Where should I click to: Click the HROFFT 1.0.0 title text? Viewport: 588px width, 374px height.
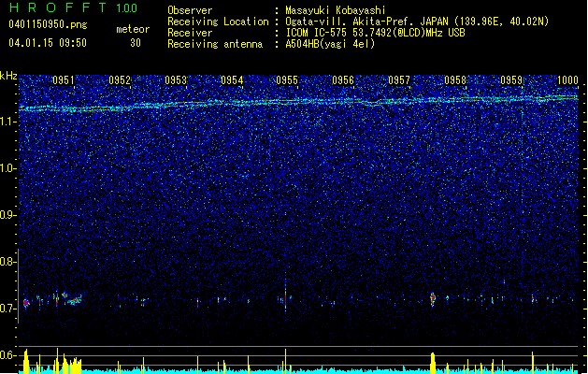click(74, 7)
